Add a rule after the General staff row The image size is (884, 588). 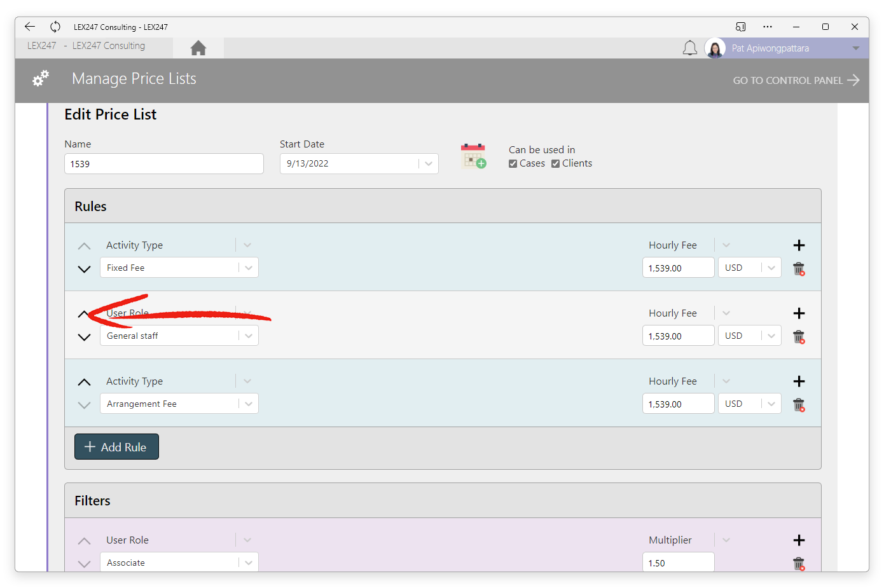pos(799,313)
